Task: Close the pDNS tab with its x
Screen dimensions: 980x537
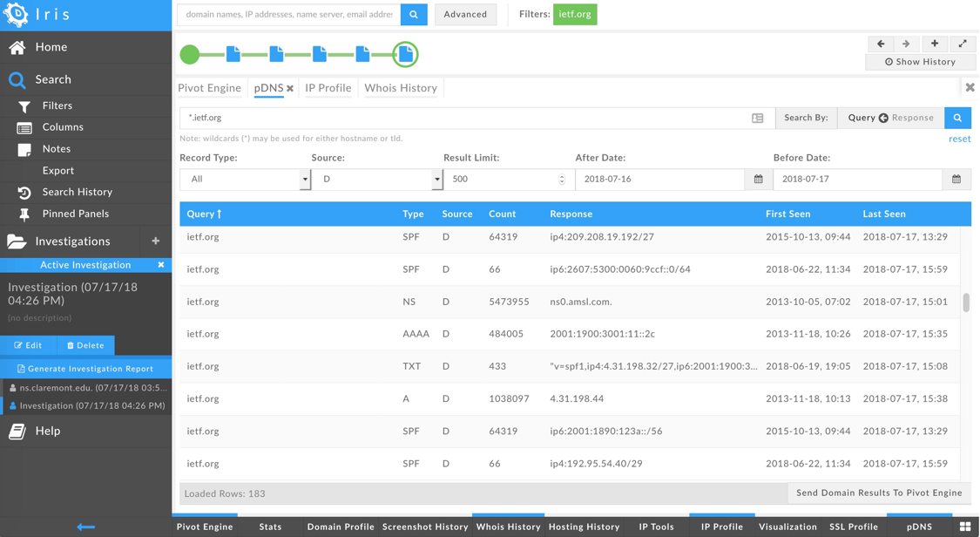Action: coord(290,89)
